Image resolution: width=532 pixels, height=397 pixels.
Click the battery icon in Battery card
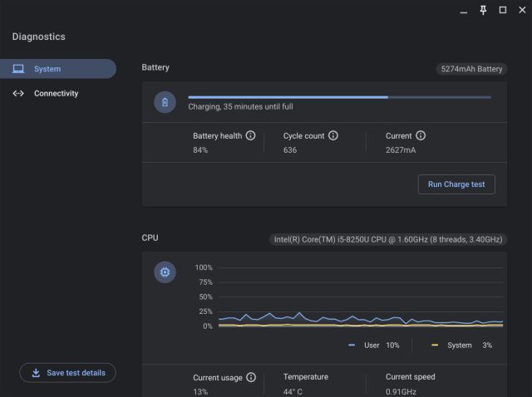165,102
